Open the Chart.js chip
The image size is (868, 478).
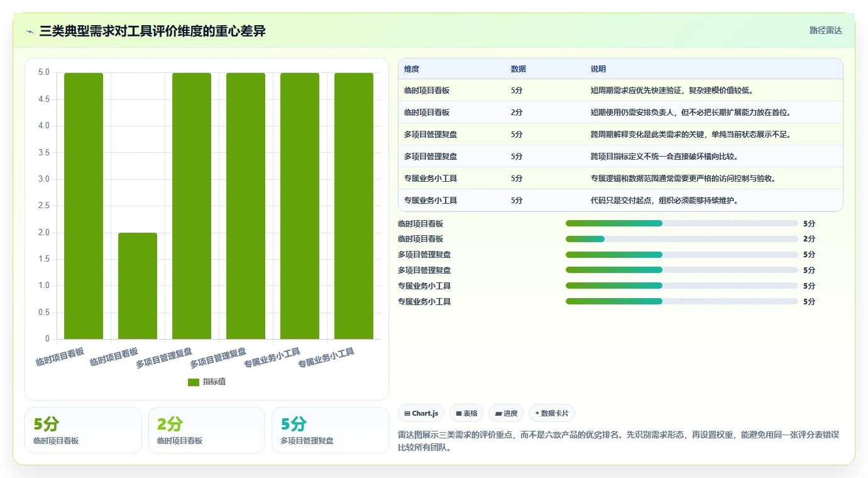click(421, 413)
